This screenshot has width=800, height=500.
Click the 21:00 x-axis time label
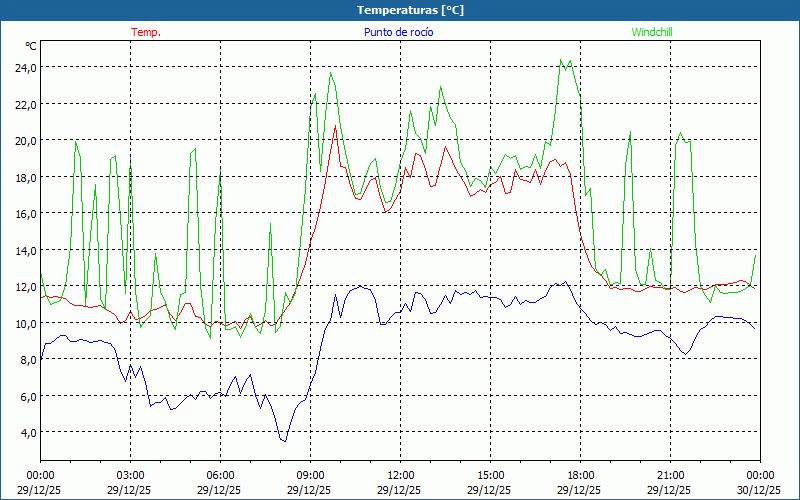click(x=670, y=475)
